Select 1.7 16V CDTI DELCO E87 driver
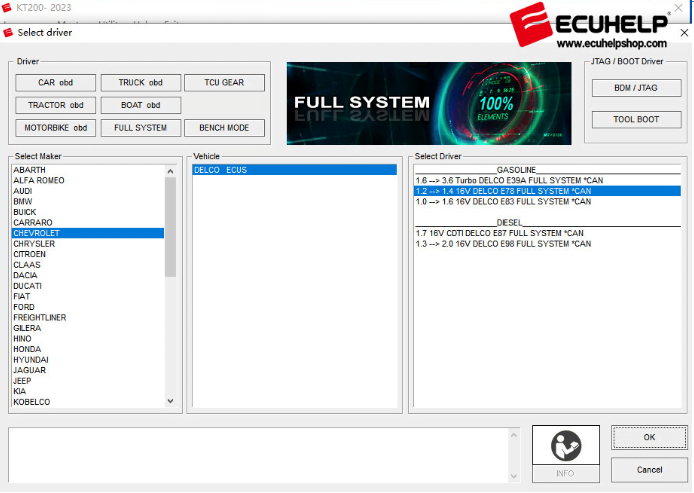The width and height of the screenshot is (694, 493). coord(547,233)
